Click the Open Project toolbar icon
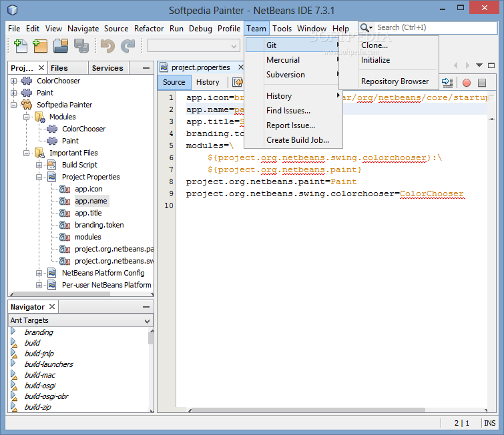The width and height of the screenshot is (504, 435). (x=61, y=45)
